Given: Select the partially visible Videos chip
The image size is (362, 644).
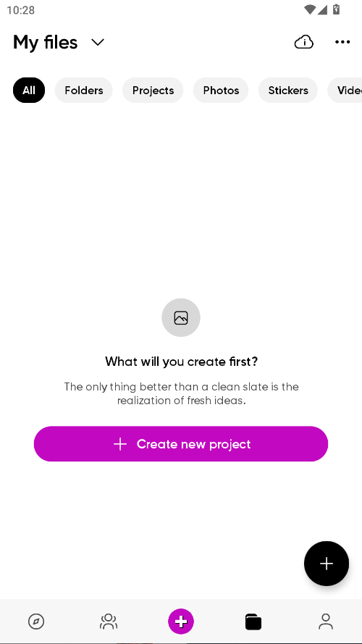Looking at the screenshot, I should pyautogui.click(x=345, y=90).
